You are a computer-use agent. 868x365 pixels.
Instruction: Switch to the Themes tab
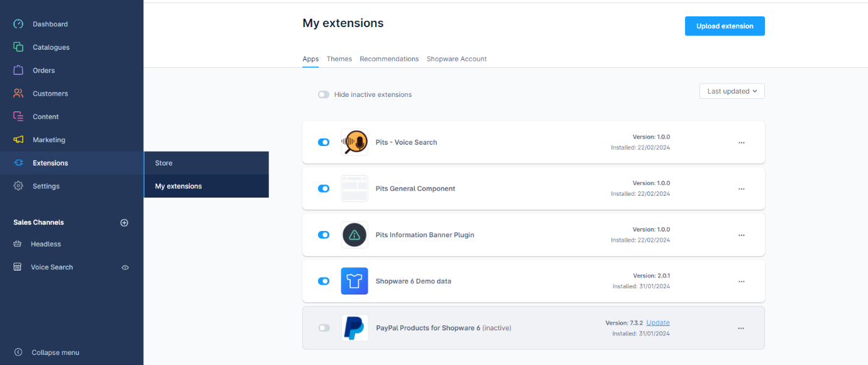coord(339,59)
